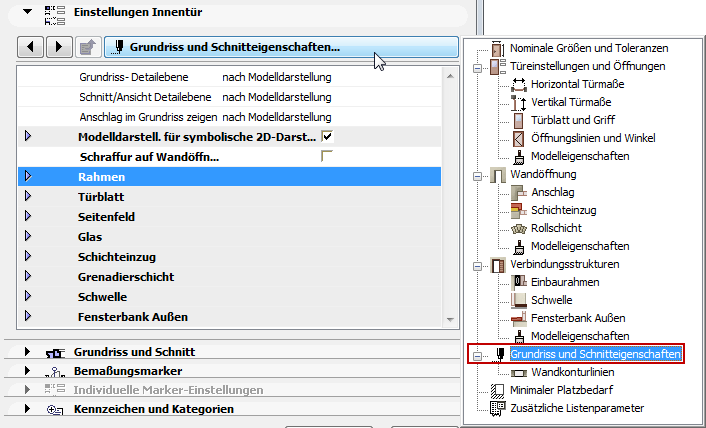The width and height of the screenshot is (706, 428).
Task: Expand the Schichteinzug parameter group
Action: tap(28, 256)
